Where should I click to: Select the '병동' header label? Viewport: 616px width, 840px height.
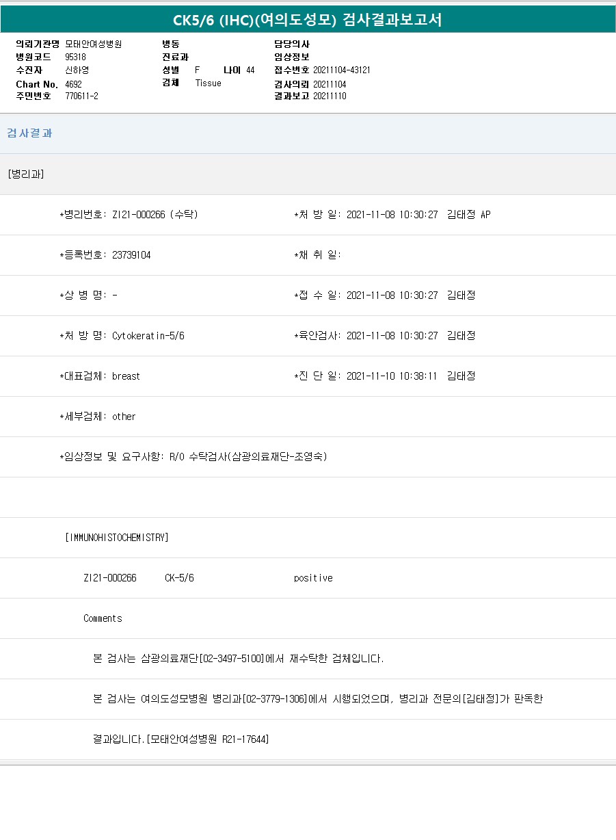[171, 44]
